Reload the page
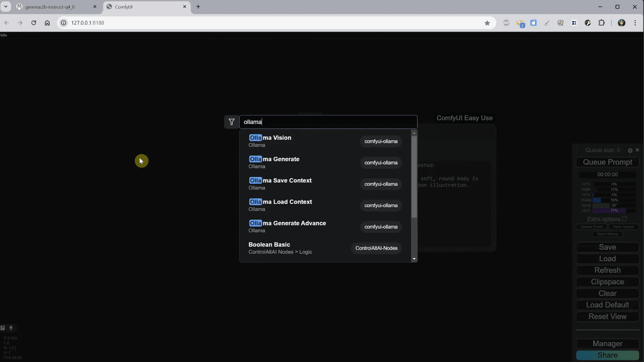 [x=34, y=23]
